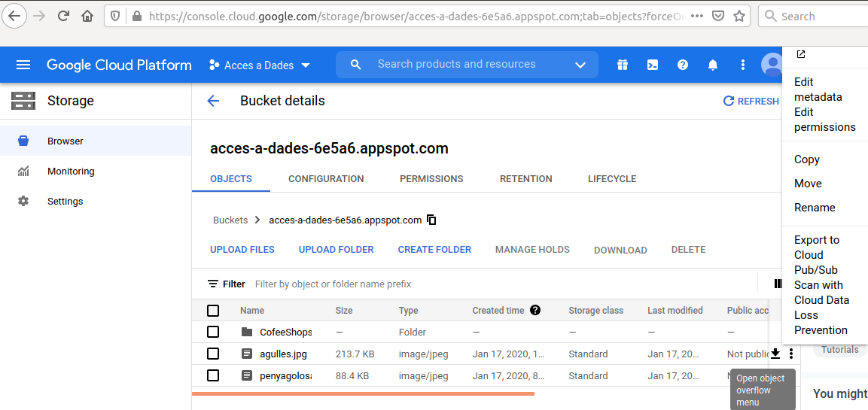
Task: Choose Rename from the context menu
Action: click(815, 208)
